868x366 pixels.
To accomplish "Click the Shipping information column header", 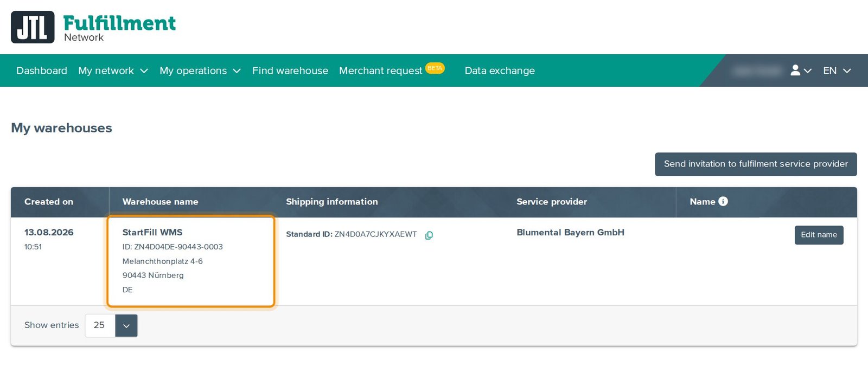I will [x=332, y=202].
